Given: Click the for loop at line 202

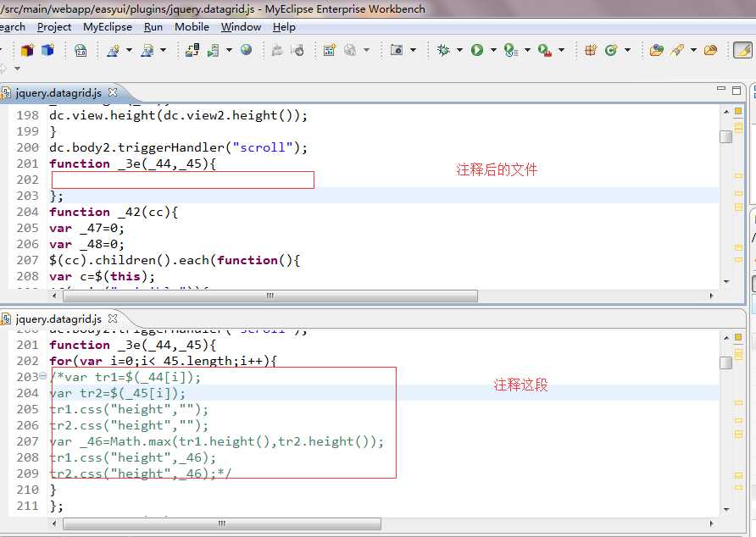Looking at the screenshot, I should [x=163, y=361].
